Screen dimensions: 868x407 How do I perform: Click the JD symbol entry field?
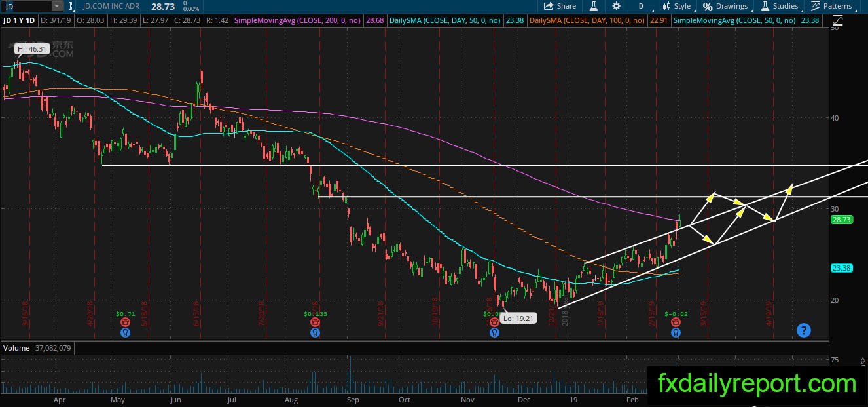tap(26, 6)
